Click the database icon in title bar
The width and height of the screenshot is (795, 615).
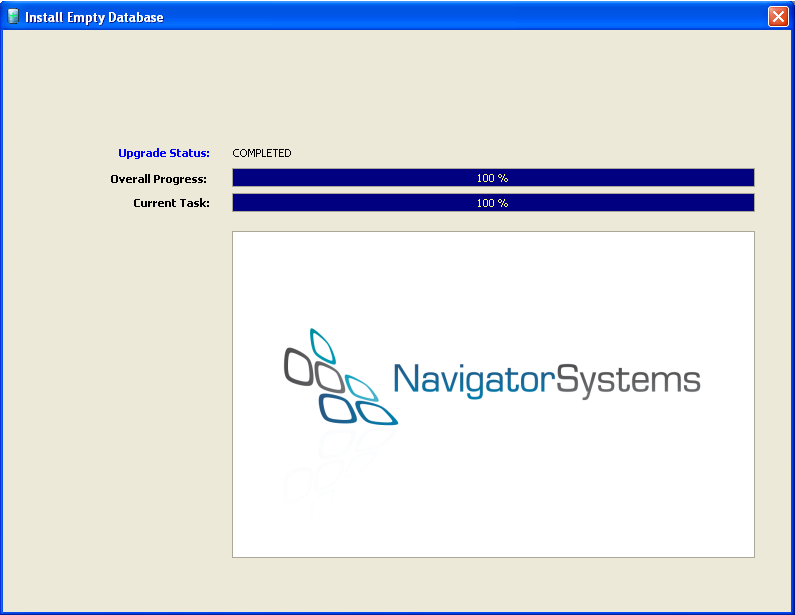[x=13, y=17]
